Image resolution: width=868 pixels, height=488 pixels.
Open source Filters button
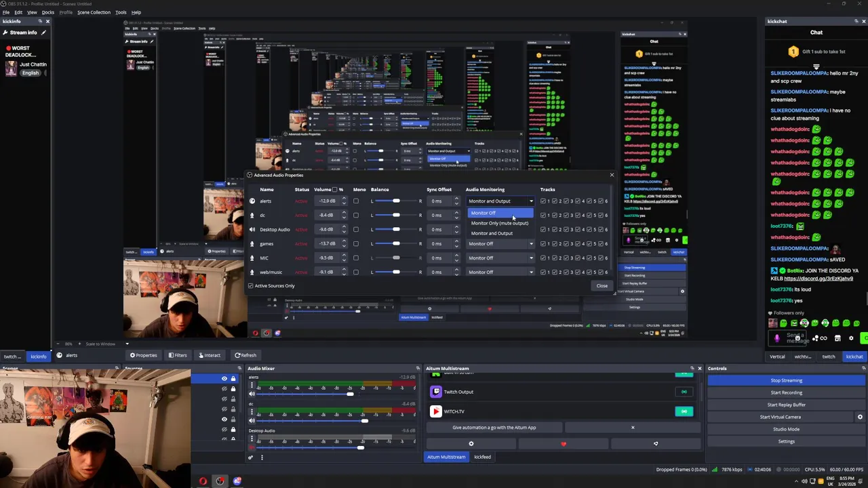click(177, 355)
